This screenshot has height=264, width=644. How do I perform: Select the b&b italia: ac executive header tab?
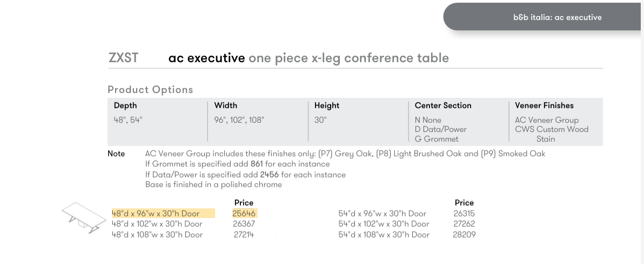(x=557, y=17)
